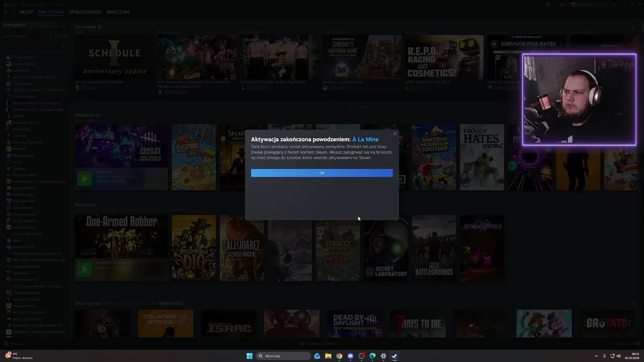This screenshot has width=644, height=362.
Task: Go to the SKLEP tab
Action: click(x=26, y=12)
